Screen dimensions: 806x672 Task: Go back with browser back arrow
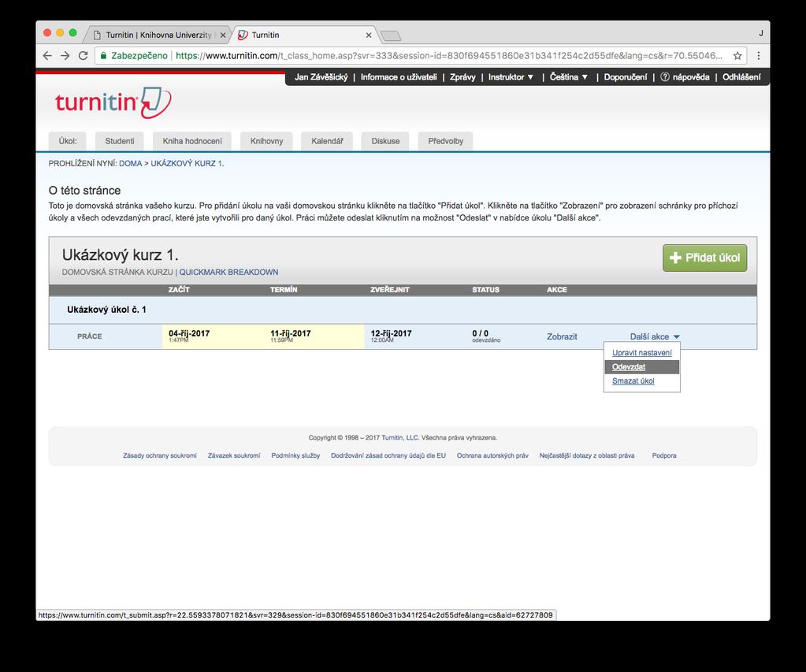click(x=47, y=55)
